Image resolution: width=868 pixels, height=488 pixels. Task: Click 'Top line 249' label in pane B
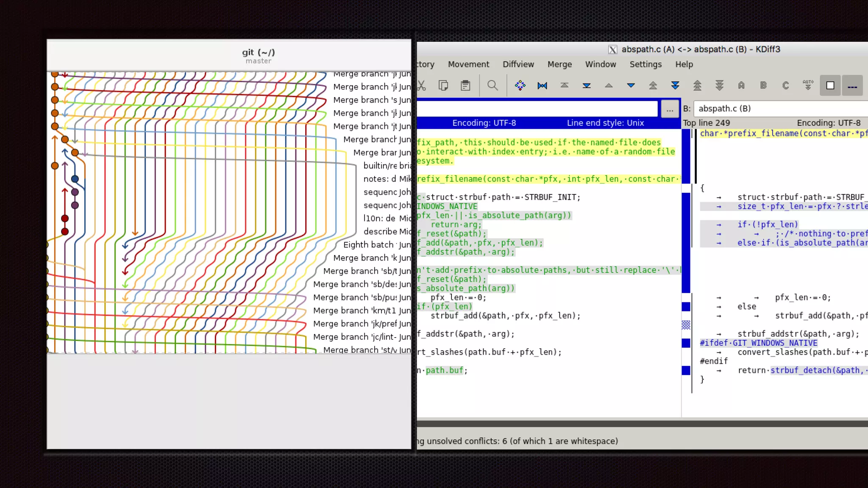706,123
